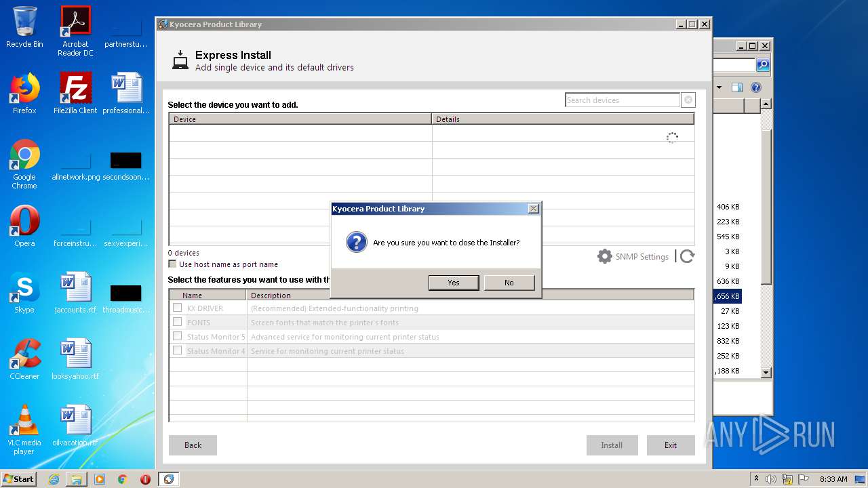Open the media player icon in the taskbar
This screenshot has height=488, width=868.
tap(100, 479)
